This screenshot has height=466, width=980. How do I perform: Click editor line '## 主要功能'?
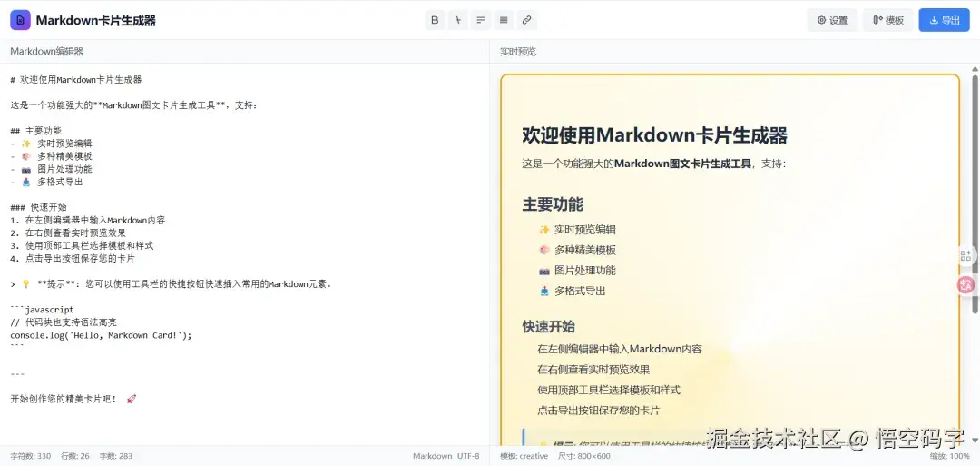point(35,131)
